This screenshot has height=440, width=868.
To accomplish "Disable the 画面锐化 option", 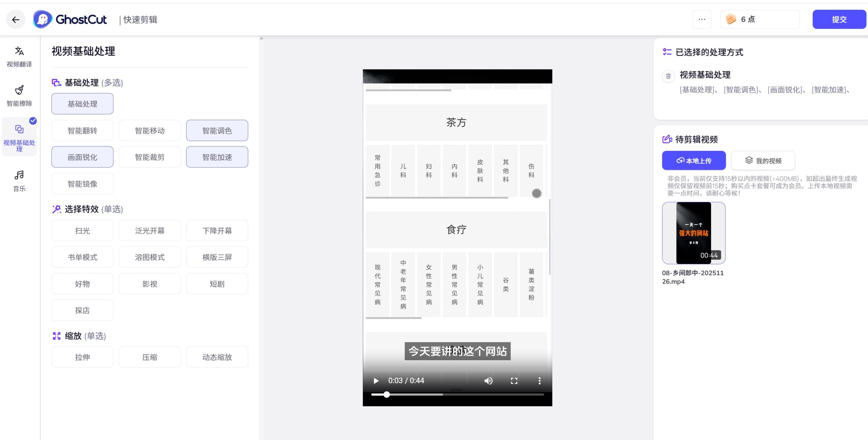I will pyautogui.click(x=82, y=157).
